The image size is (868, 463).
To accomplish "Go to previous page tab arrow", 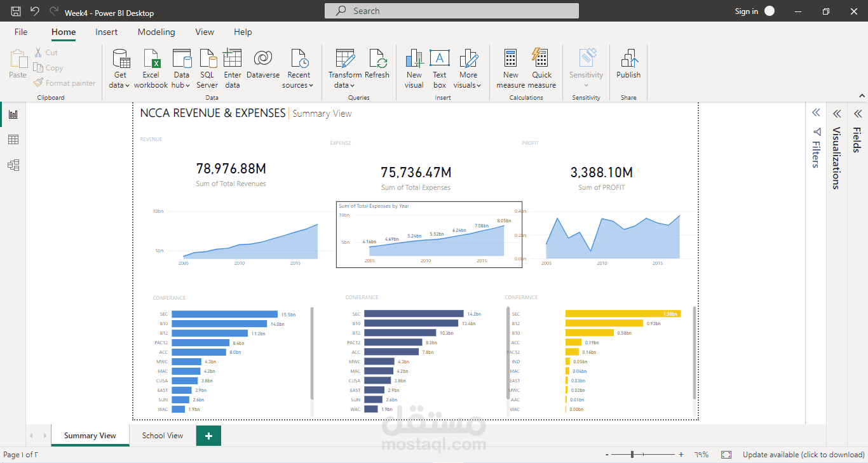I will click(x=32, y=436).
